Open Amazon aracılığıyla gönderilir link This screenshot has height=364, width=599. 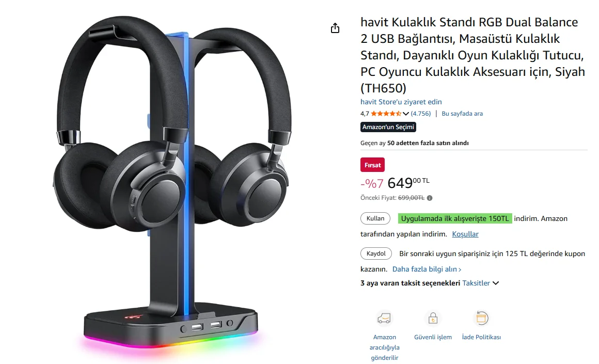384,347
